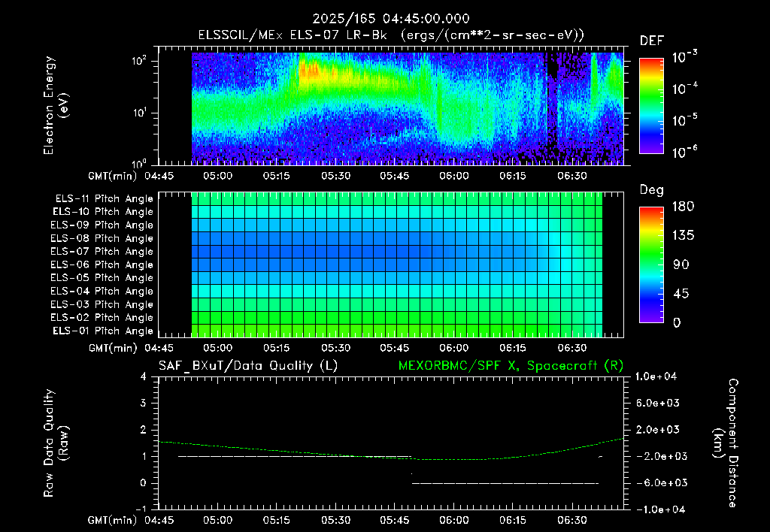Click the green MEXORBMC/SPF X, Spacecraft (R) label

[x=511, y=366]
